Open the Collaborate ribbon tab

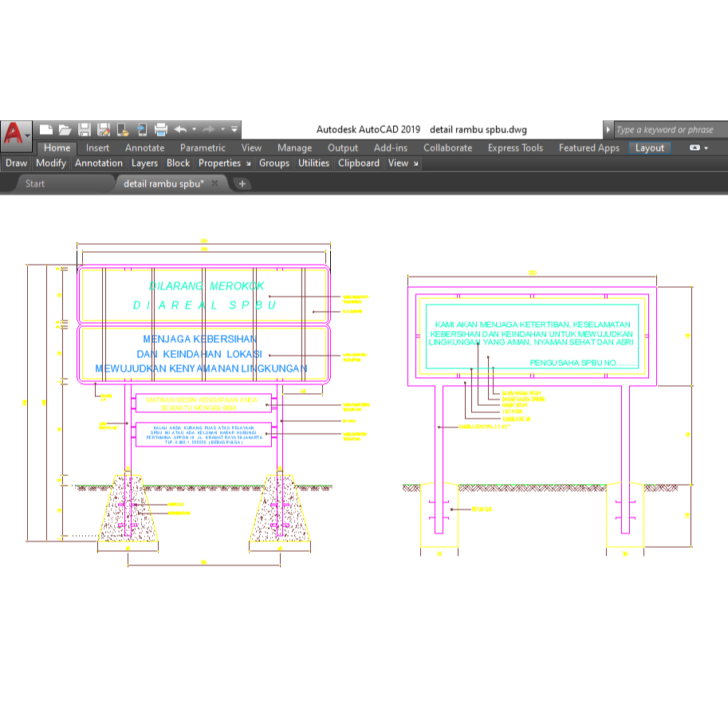tap(447, 148)
